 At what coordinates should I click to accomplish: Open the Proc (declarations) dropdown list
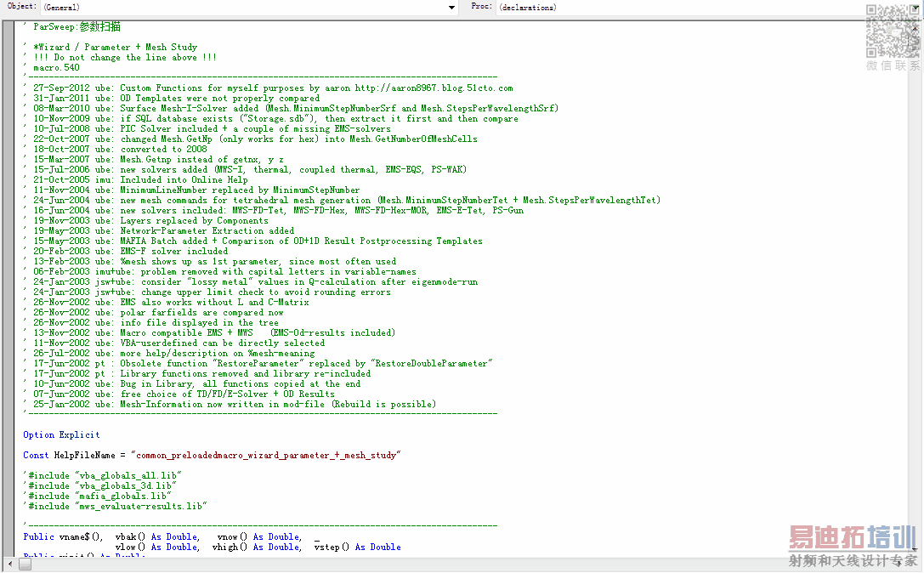[x=915, y=8]
